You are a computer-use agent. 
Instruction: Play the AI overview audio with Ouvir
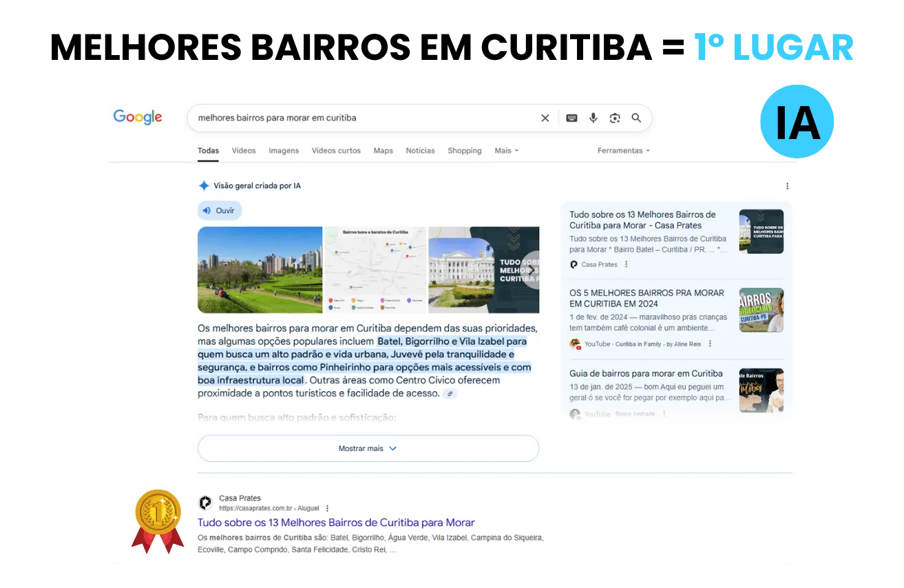pyautogui.click(x=220, y=211)
